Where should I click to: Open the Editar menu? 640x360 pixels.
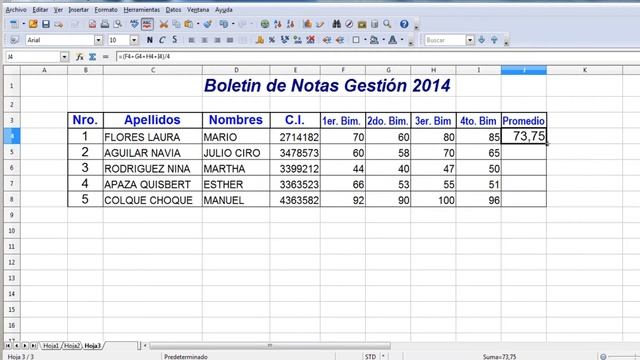[40, 9]
